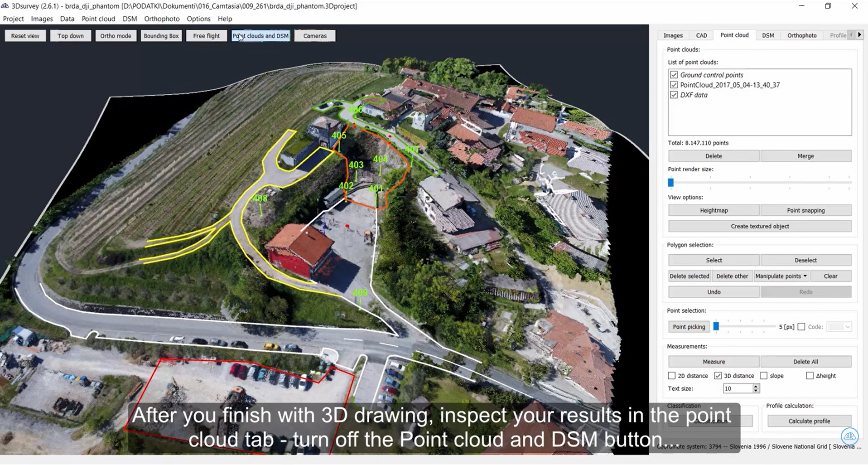
Task: Toggle the DXF data checkbox
Action: pyautogui.click(x=674, y=95)
